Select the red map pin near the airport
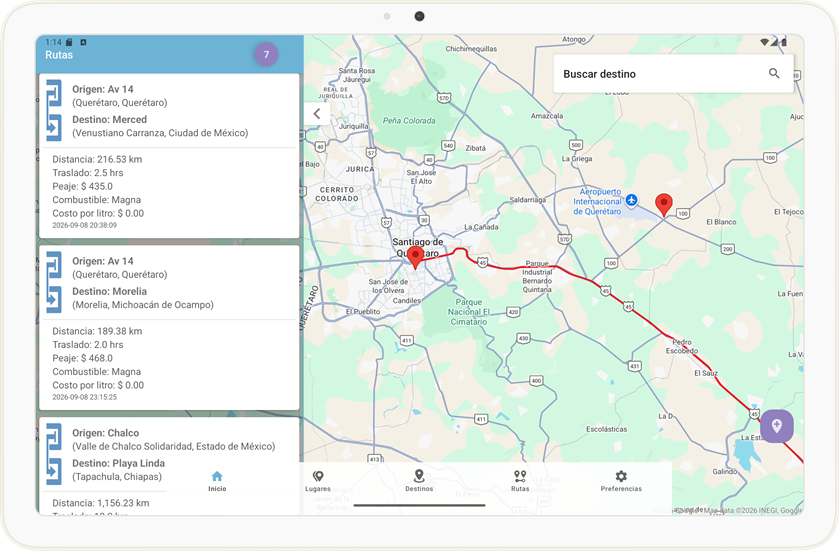This screenshot has width=839, height=551. click(x=663, y=205)
